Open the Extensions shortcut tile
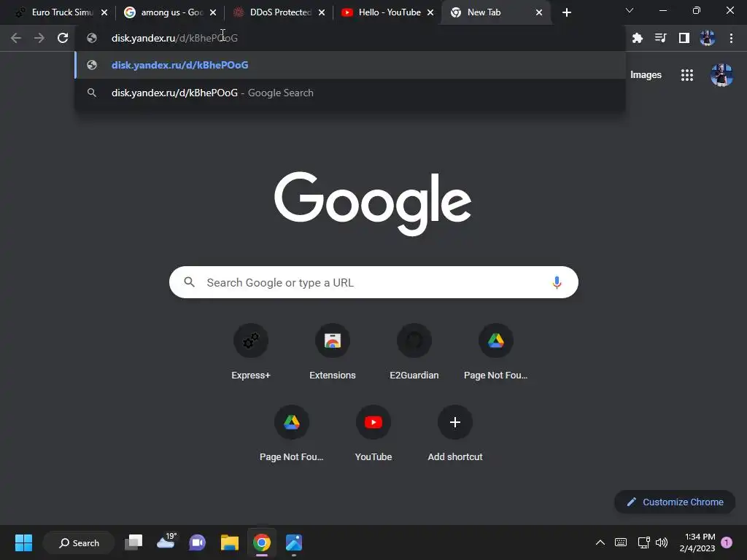 pyautogui.click(x=333, y=352)
